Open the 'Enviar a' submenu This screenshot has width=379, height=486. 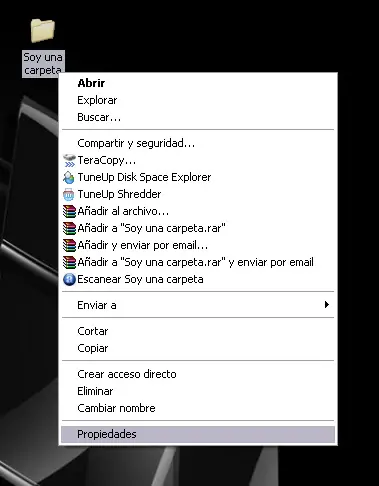pos(198,305)
